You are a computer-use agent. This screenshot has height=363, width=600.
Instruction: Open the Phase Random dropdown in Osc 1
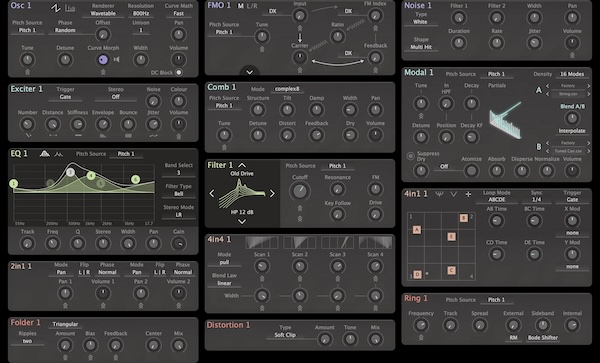tap(65, 30)
